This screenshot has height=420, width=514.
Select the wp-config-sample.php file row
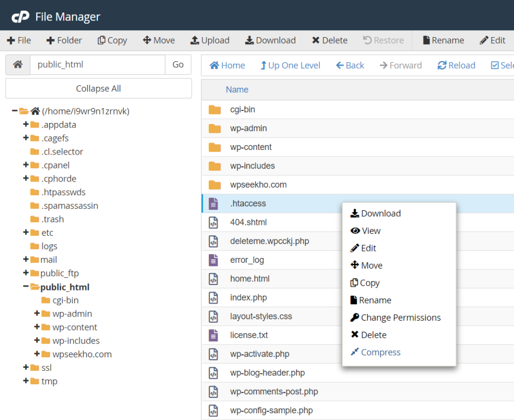point(357,410)
